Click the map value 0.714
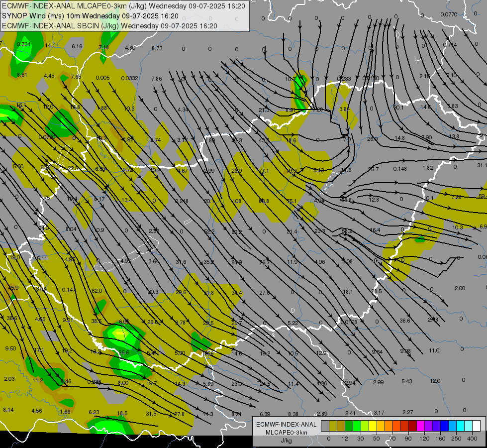Screen dimensions: 487x448 coord(450,45)
